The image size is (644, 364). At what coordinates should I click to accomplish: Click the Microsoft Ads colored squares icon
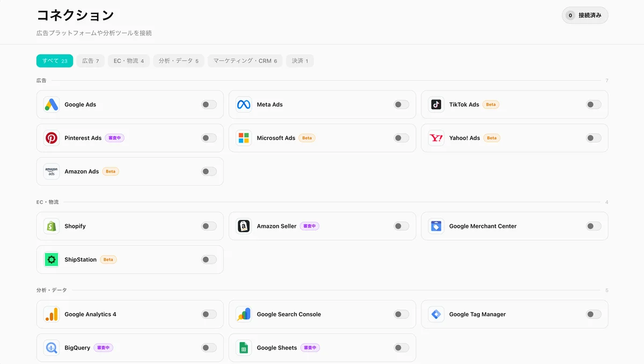tap(244, 138)
